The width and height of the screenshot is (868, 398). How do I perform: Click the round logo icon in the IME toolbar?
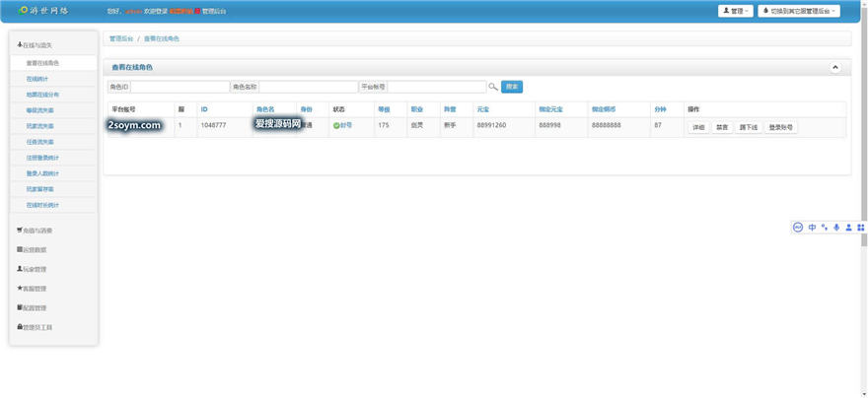[799, 227]
